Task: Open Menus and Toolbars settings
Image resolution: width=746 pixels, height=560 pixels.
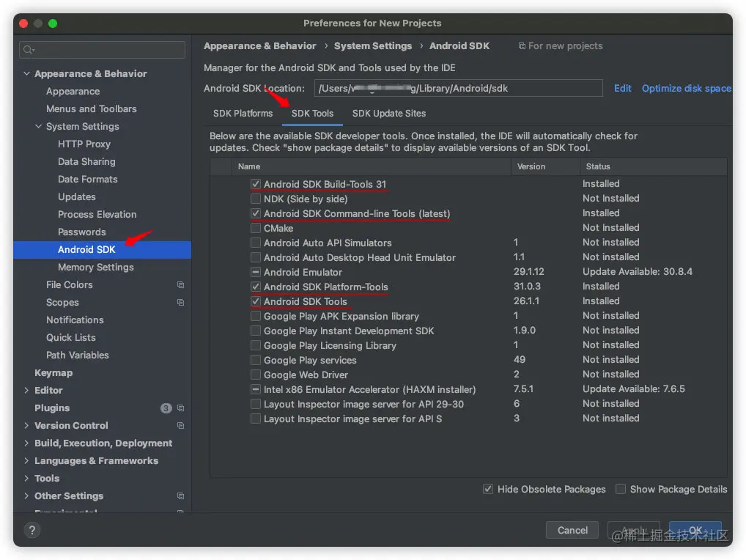Action: coord(92,109)
